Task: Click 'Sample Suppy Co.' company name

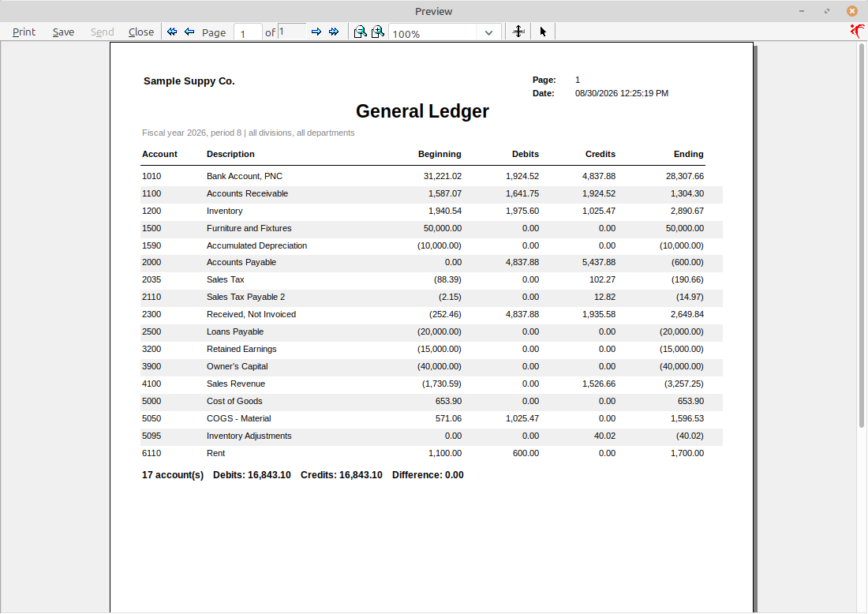Action: click(189, 80)
